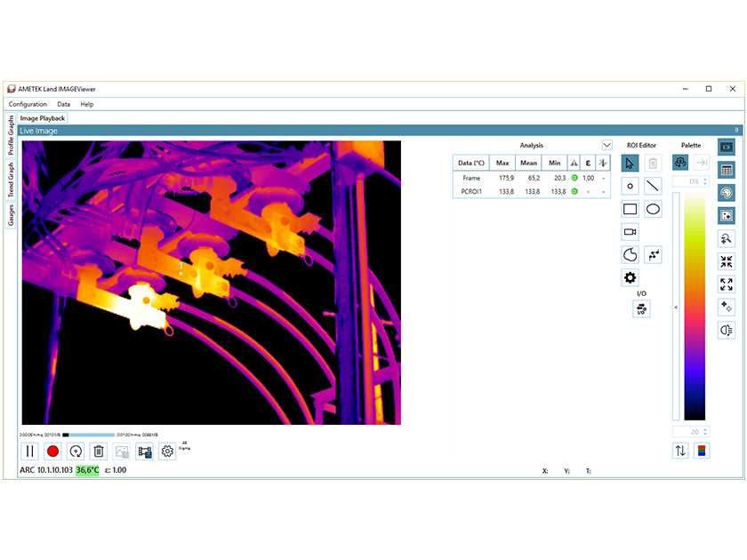Click the save recording icon in playback toolbar
This screenshot has width=747, height=560.
pos(145,451)
